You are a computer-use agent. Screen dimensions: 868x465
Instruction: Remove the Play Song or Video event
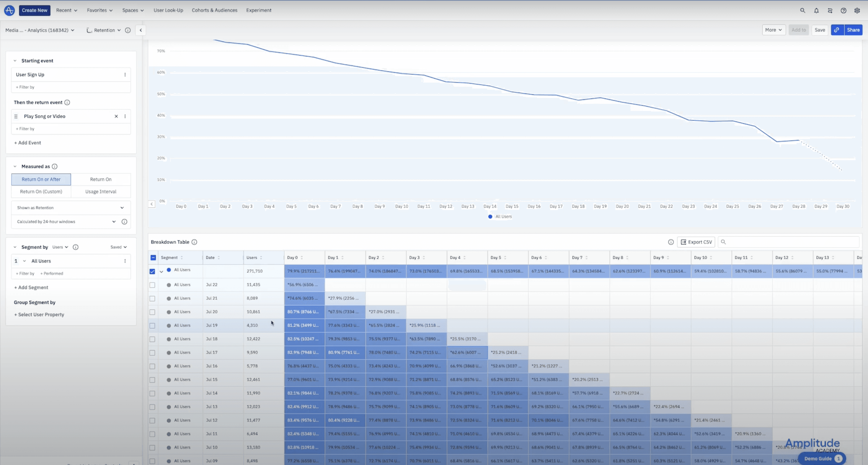click(116, 117)
